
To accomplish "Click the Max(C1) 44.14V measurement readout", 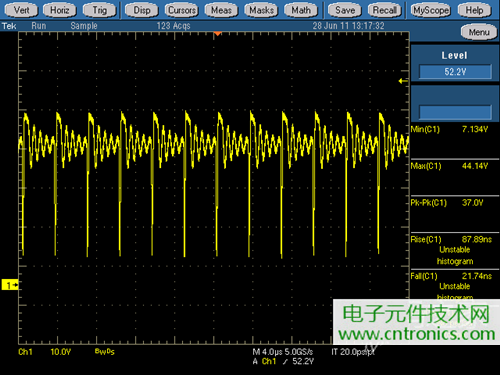I will pyautogui.click(x=450, y=166).
